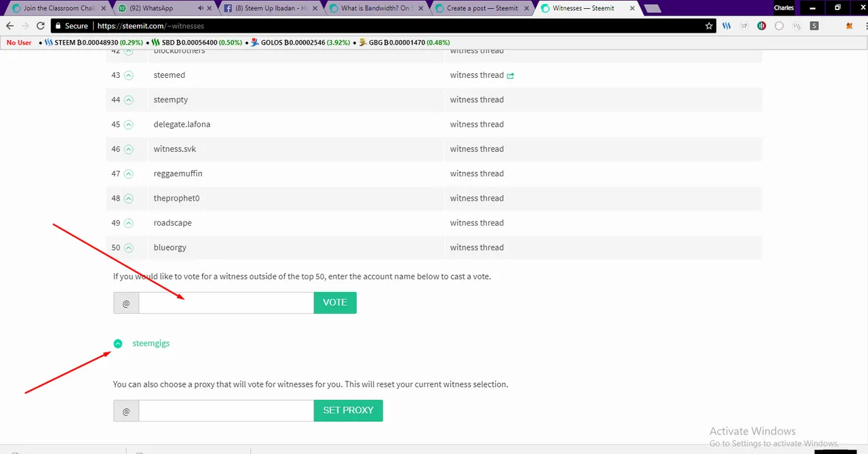Upvote the steemed witness
This screenshot has width=868, height=454.
(129, 75)
